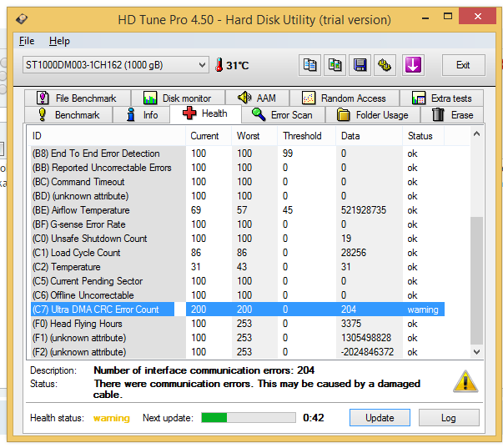
Task: Click the data value 3375
Action: click(351, 324)
